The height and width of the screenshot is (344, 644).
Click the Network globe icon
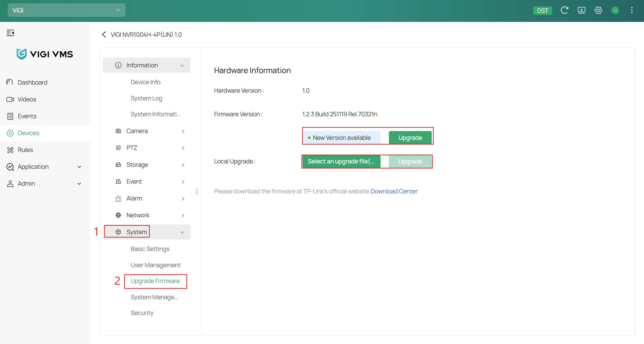click(118, 215)
